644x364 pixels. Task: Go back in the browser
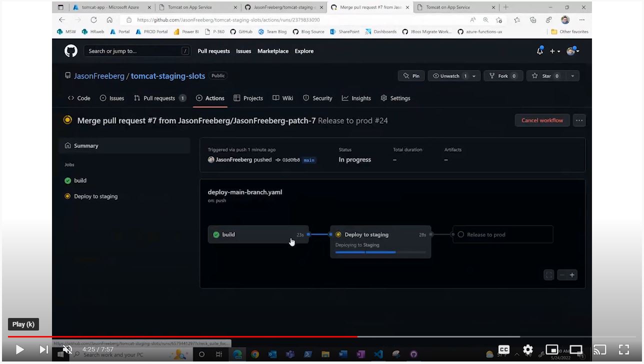pos(62,20)
